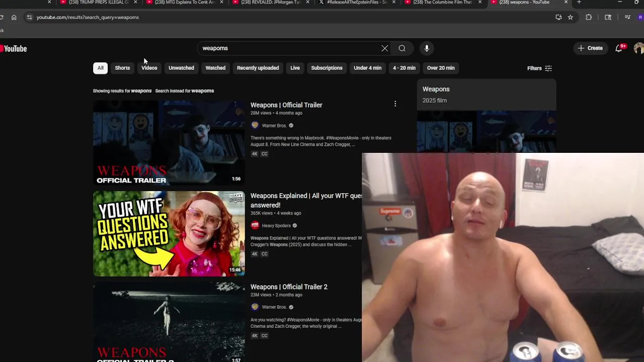
Task: Select the All filter chip
Action: [100, 68]
